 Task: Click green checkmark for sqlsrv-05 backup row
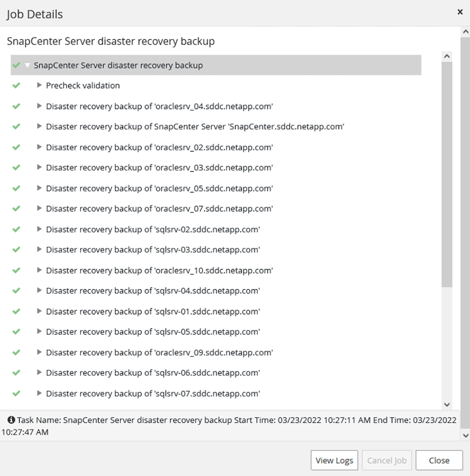(16, 332)
